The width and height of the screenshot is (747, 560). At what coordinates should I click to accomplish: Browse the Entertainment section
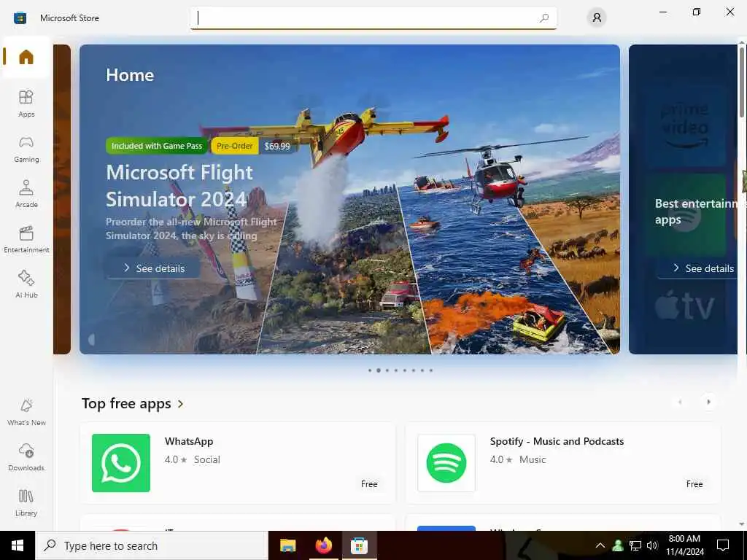click(x=26, y=239)
